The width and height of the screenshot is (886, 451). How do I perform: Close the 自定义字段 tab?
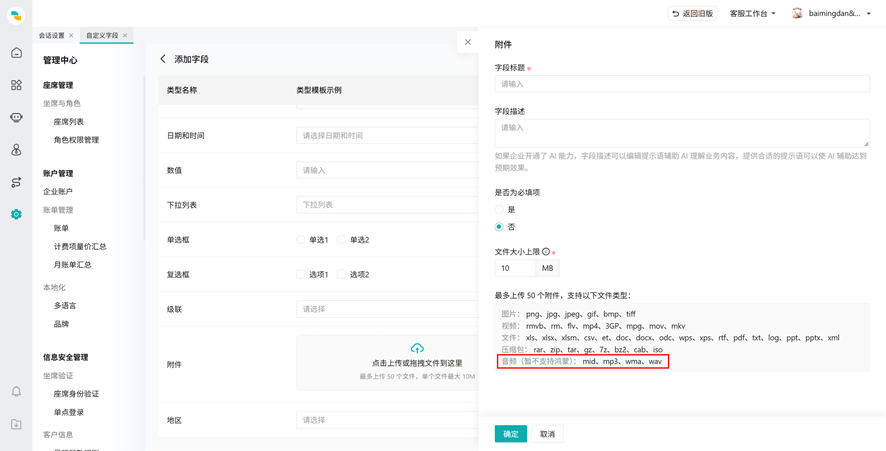click(x=125, y=35)
